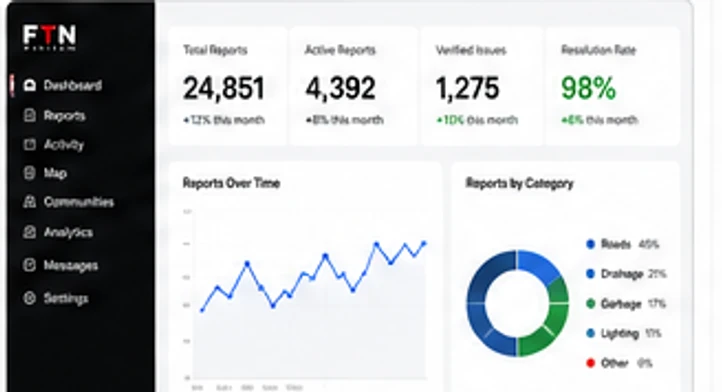The width and height of the screenshot is (722, 392).
Task: Click the Lighting legend dot
Action: point(591,333)
